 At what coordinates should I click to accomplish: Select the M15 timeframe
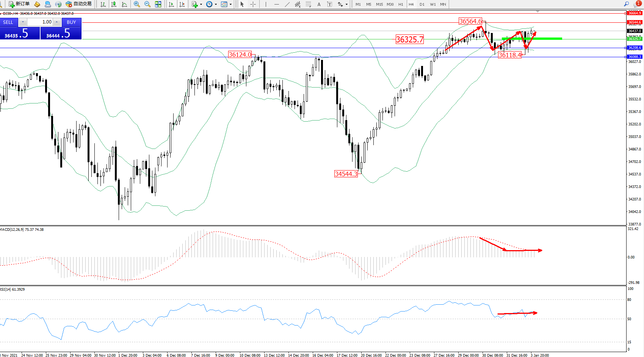pos(379,4)
